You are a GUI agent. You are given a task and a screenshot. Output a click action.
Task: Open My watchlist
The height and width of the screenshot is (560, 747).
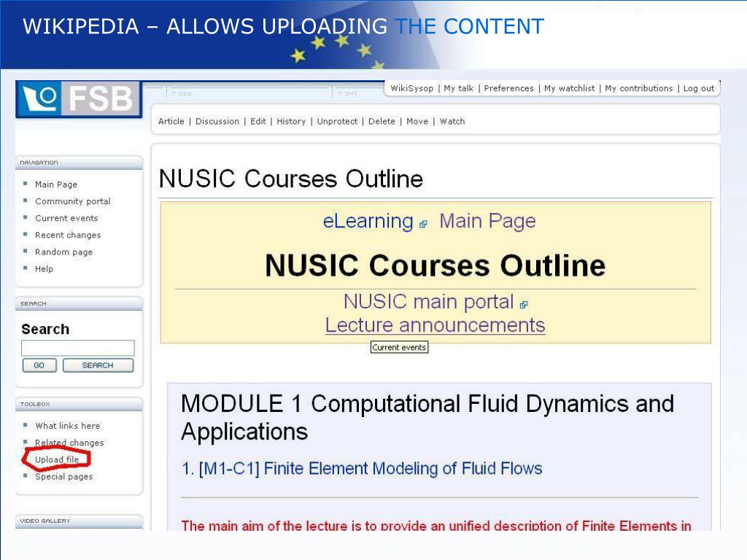[569, 88]
